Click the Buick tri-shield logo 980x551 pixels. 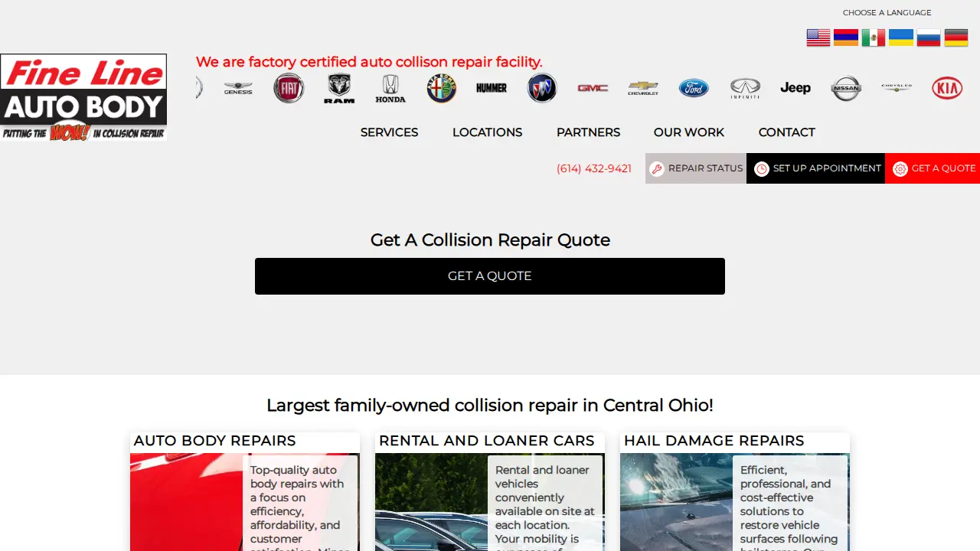[542, 88]
